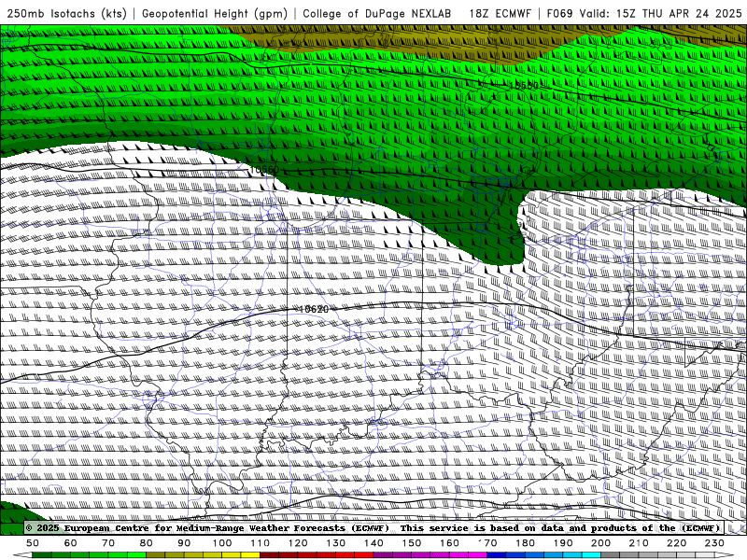The image size is (747, 560).
Task: Click the '120' color scale label
Action: tap(298, 543)
